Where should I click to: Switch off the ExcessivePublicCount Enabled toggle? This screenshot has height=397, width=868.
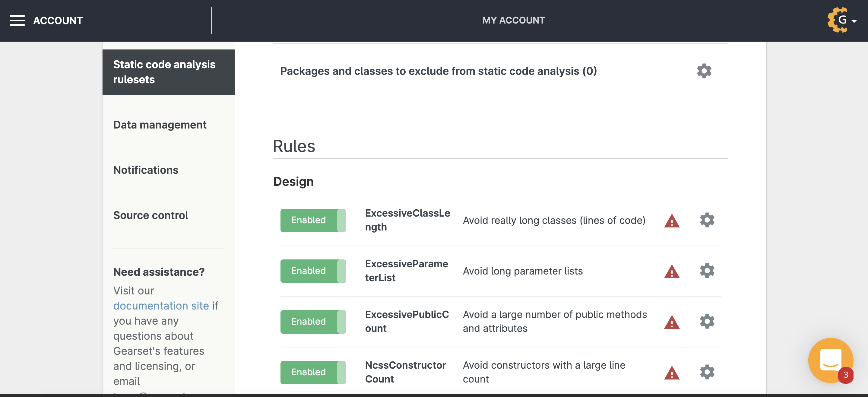tap(313, 322)
